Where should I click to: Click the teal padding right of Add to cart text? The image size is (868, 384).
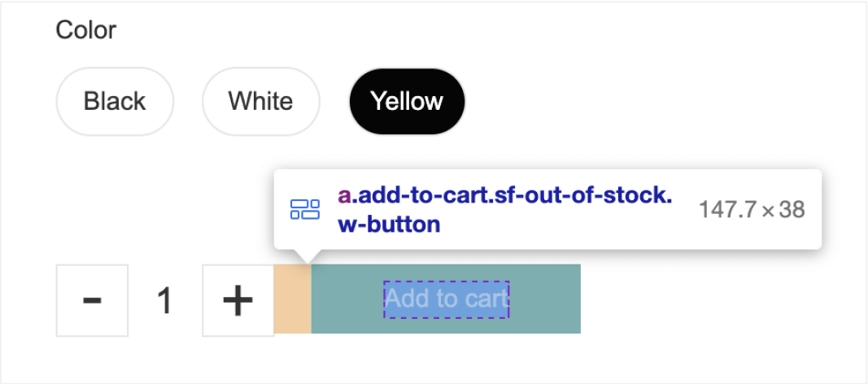pyautogui.click(x=545, y=299)
